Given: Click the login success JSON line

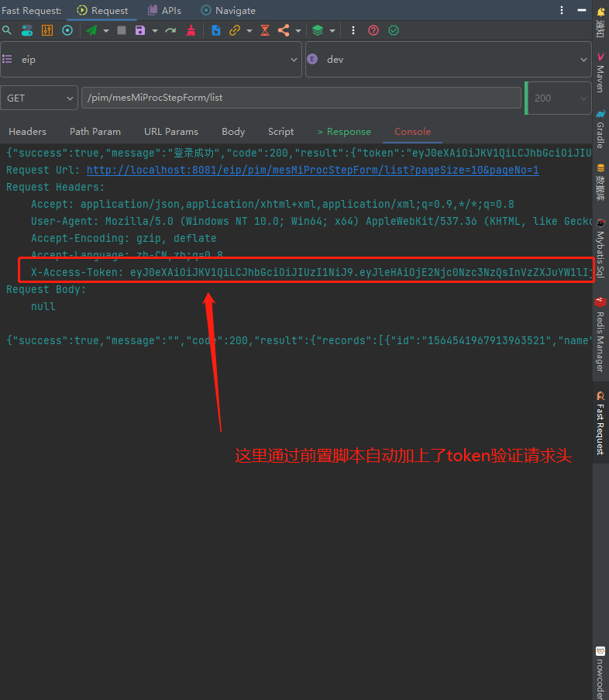Looking at the screenshot, I should 299,153.
